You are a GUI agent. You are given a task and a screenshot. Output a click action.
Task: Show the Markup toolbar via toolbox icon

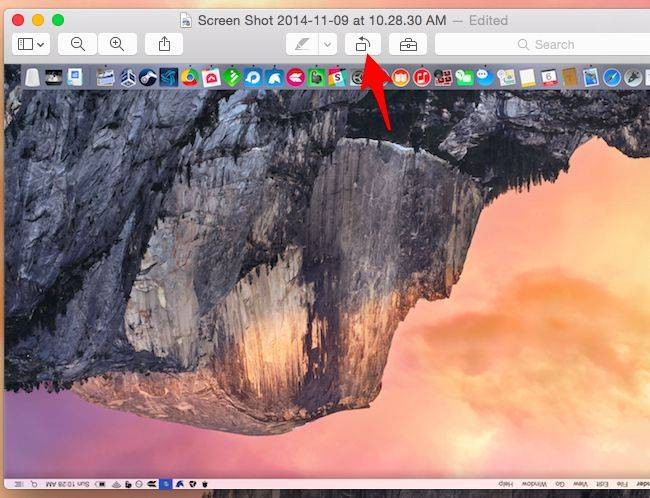408,44
